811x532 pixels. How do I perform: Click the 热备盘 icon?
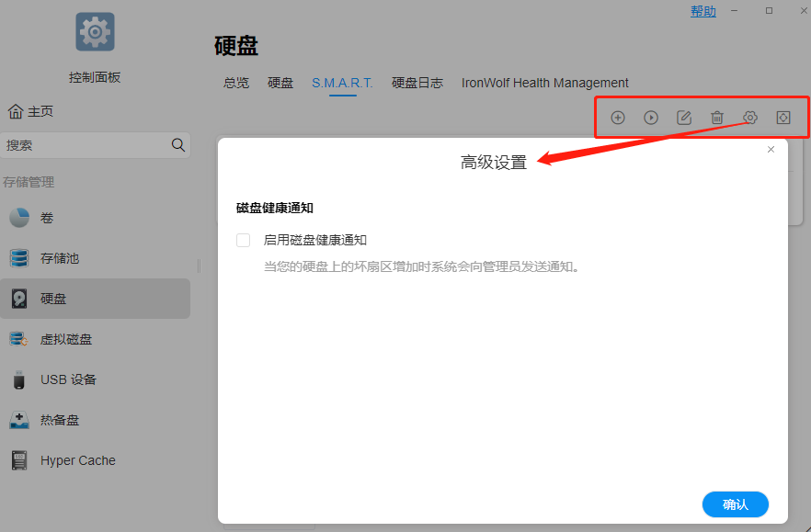pos(19,420)
